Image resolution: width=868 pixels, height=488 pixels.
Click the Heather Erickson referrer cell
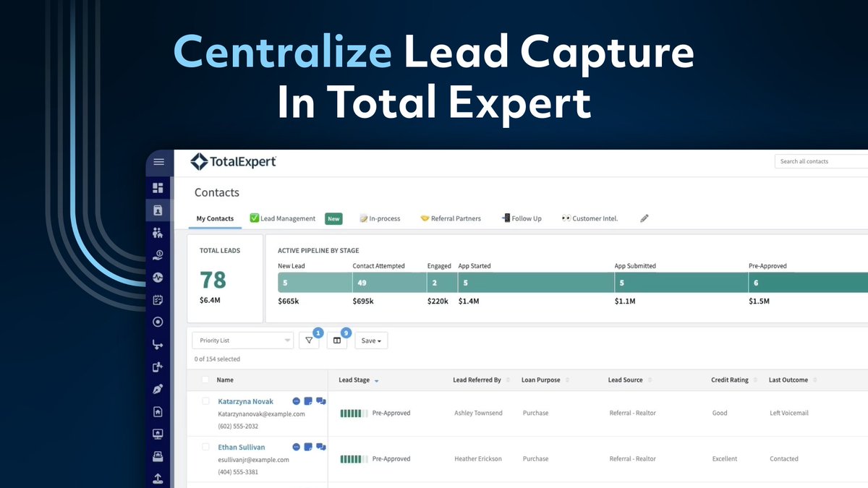(478, 458)
